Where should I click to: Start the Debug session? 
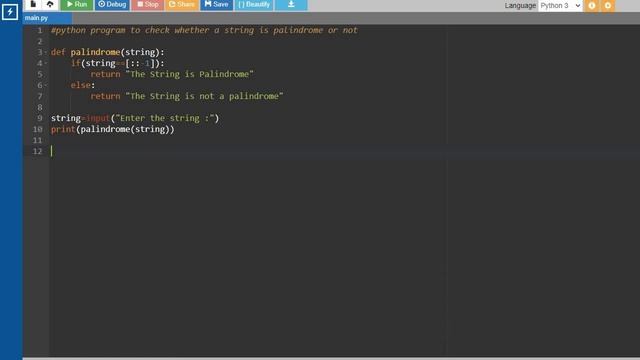pyautogui.click(x=112, y=4)
